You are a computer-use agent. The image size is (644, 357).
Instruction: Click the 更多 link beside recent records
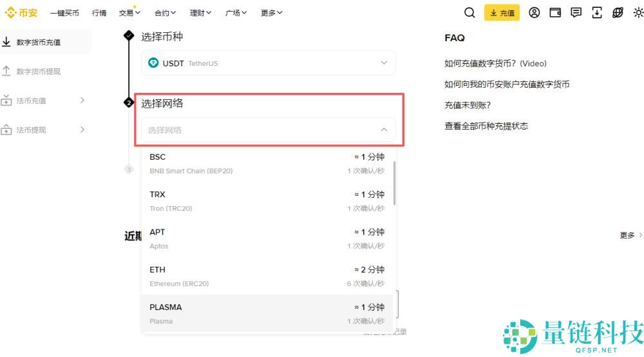click(x=631, y=235)
